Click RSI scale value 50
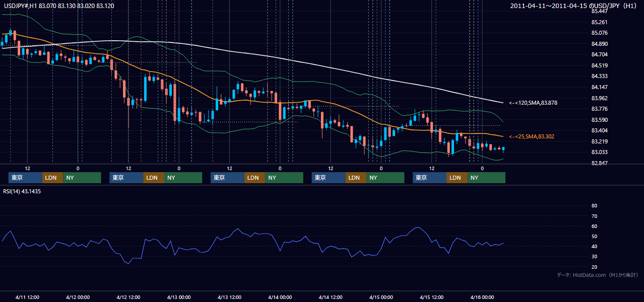644x302 pixels. tap(594, 236)
